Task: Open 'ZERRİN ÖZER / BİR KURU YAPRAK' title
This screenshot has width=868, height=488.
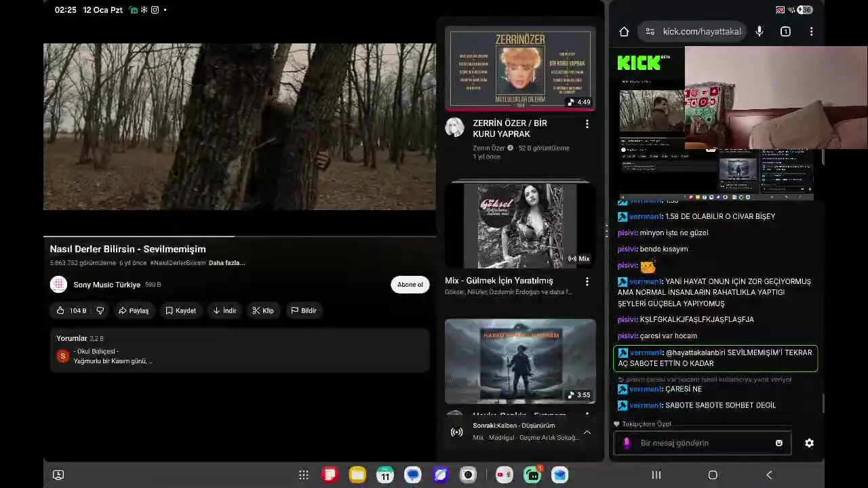Action: [x=510, y=128]
